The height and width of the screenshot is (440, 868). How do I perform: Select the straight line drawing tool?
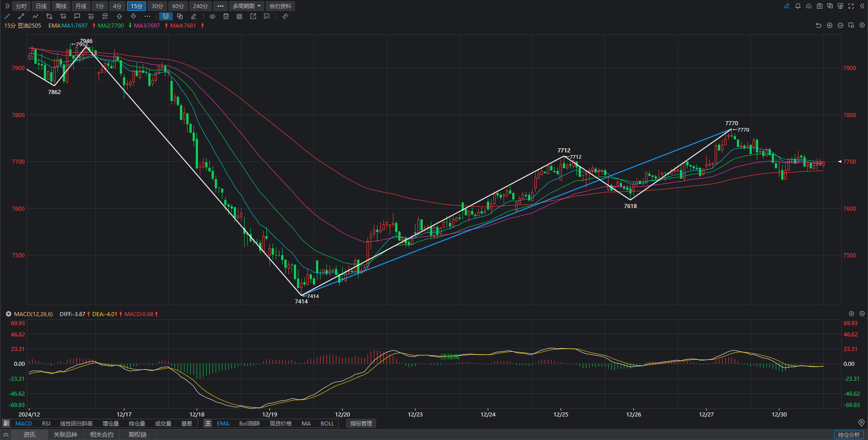click(7, 16)
